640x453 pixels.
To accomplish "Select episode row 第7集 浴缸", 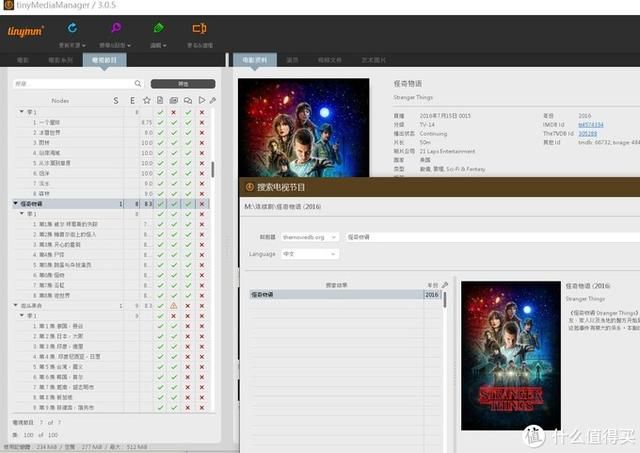I will point(111,285).
